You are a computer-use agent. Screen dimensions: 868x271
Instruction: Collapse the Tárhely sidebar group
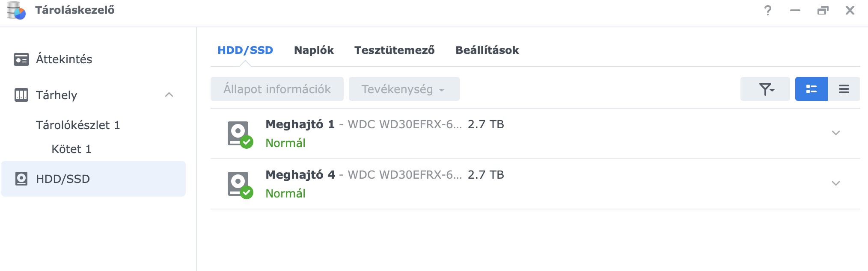169,95
